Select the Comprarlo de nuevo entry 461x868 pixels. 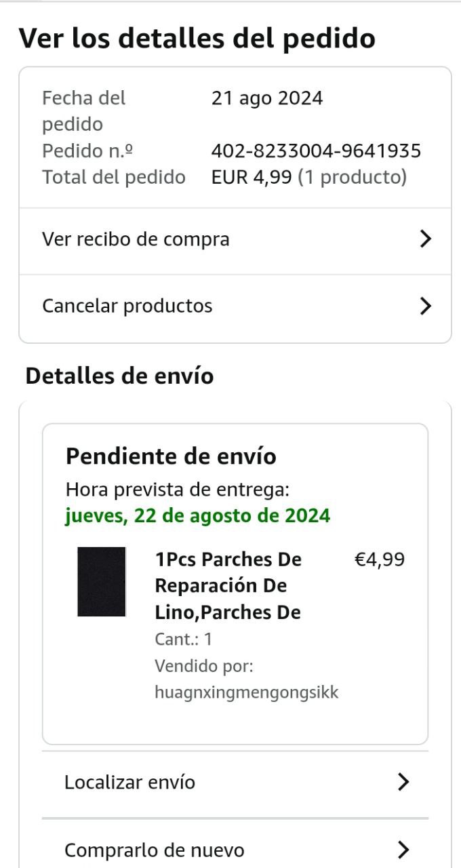point(155,850)
